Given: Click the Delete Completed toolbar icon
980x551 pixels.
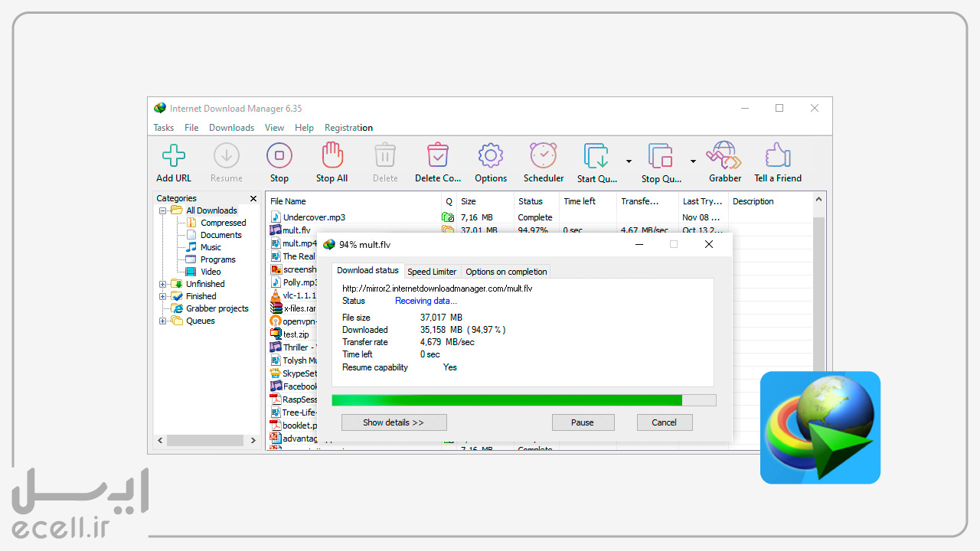Looking at the screenshot, I should [438, 155].
